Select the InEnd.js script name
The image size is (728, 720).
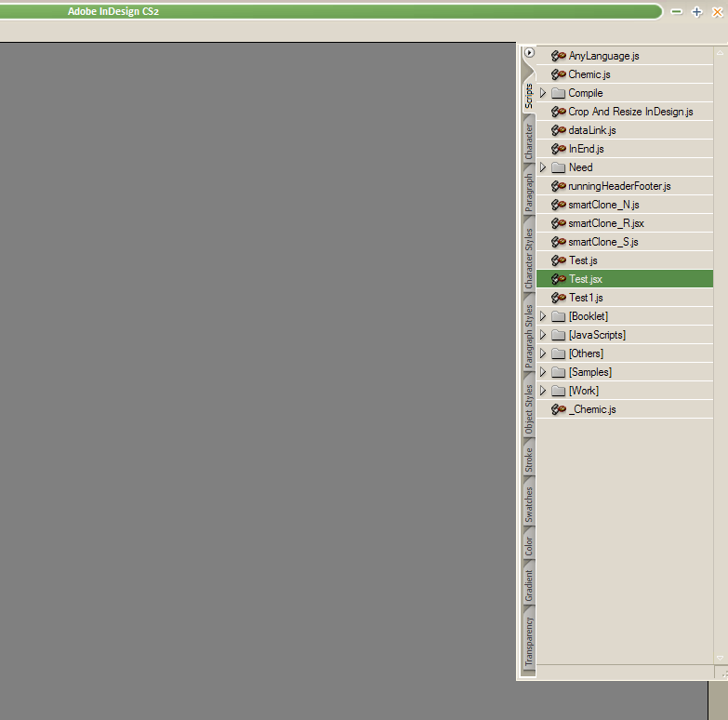point(586,149)
